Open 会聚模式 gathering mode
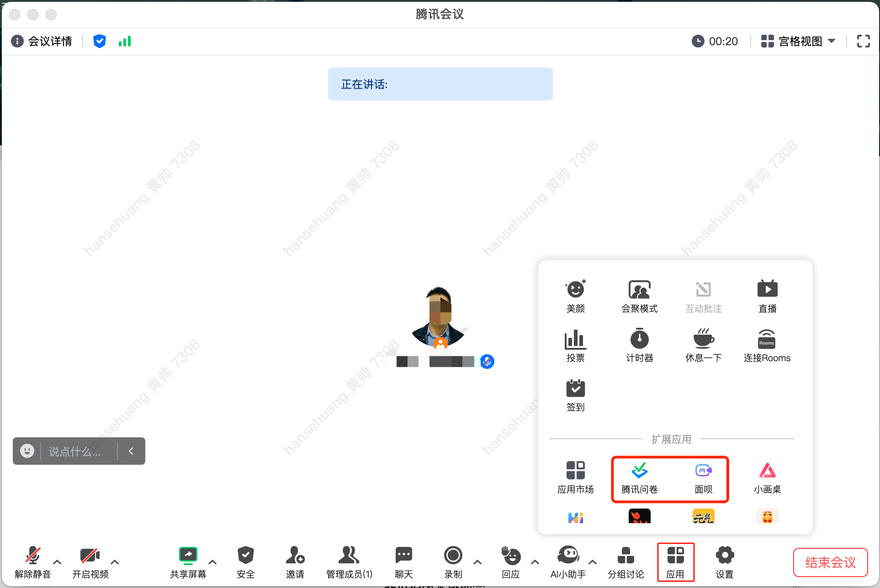 [639, 296]
